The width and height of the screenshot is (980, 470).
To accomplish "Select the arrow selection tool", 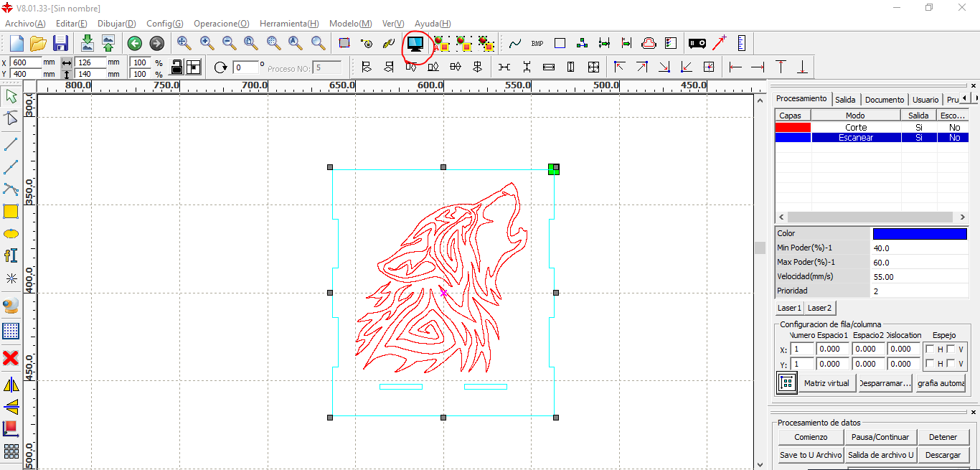I will point(11,96).
